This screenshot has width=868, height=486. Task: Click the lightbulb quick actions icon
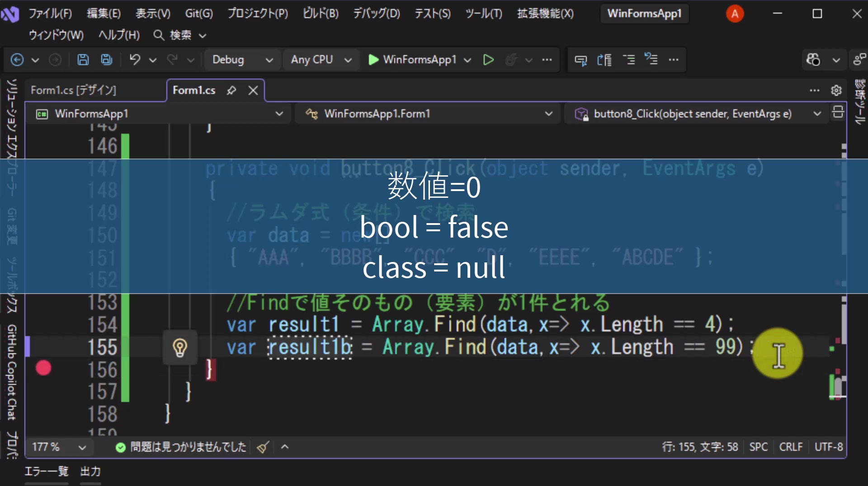[180, 348]
